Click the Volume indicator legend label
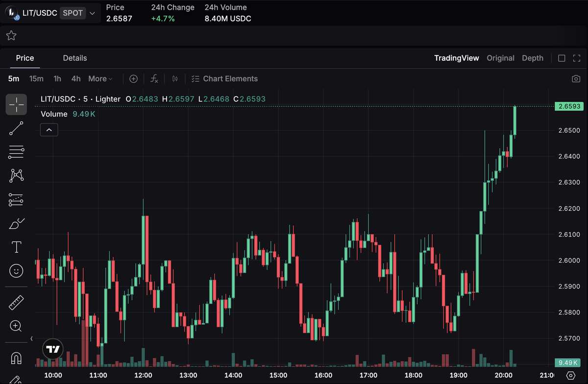 click(54, 114)
